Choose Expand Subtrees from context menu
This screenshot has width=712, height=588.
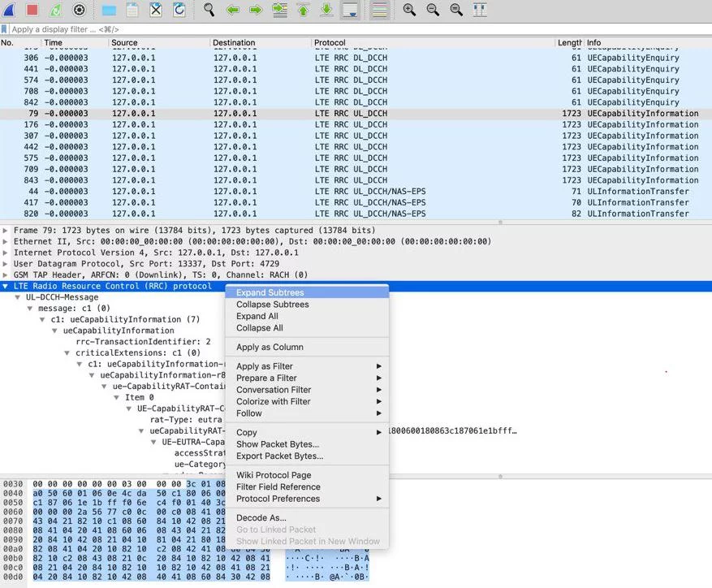(270, 293)
